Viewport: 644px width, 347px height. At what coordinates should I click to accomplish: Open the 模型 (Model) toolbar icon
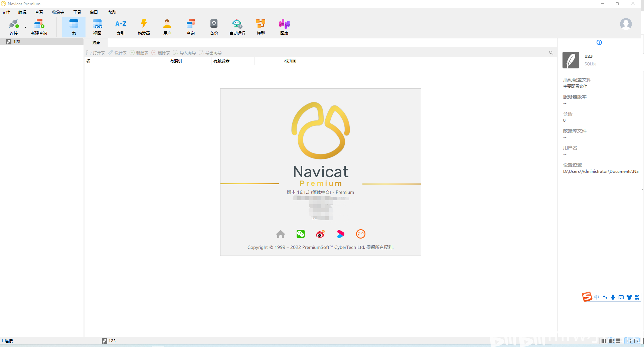261,27
